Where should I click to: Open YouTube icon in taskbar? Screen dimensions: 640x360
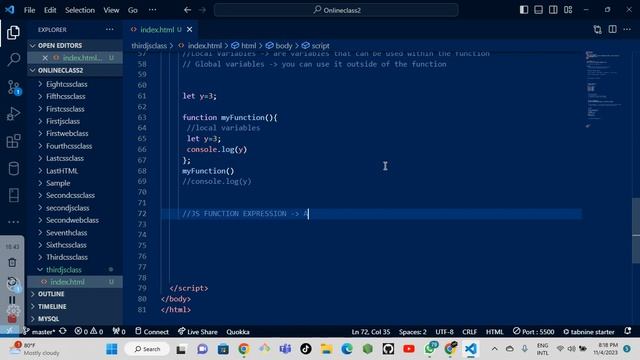tap(409, 349)
